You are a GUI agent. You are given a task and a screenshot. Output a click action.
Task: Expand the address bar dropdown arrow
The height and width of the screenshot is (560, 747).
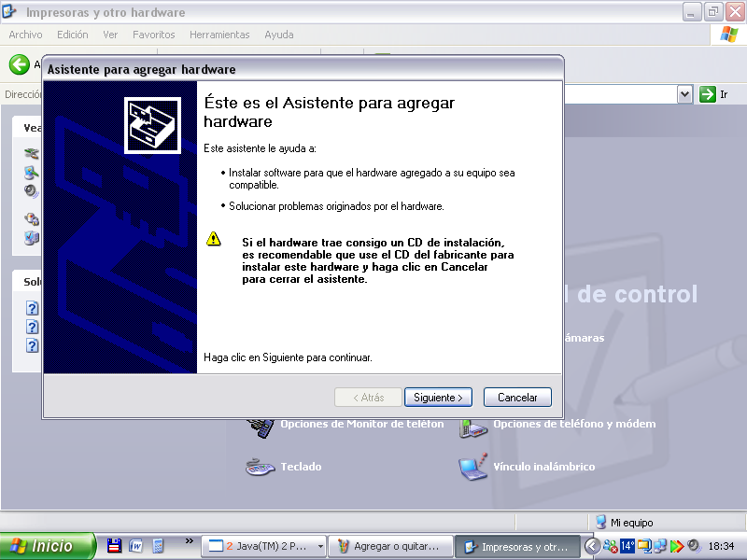click(684, 93)
